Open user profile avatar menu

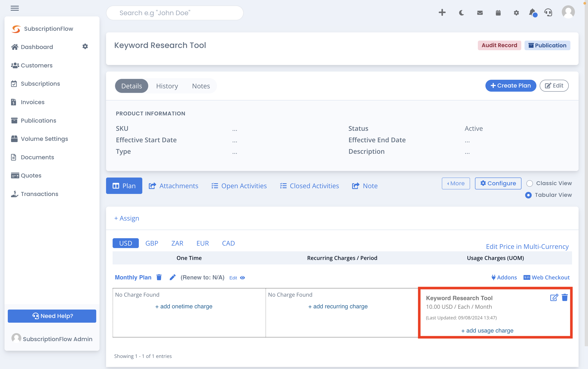568,12
